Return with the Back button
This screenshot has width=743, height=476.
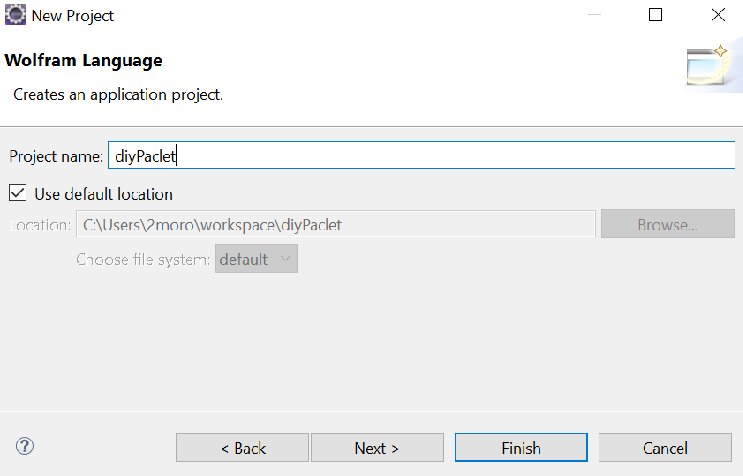coord(243,448)
